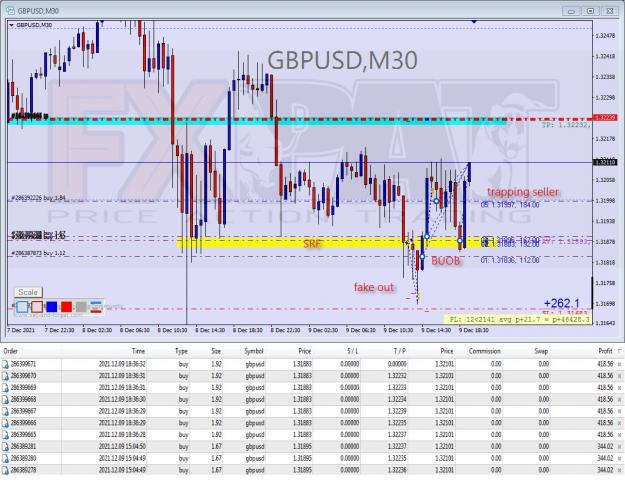Select the 'SRF' label on yellow zone
625x483 pixels.
coord(312,243)
